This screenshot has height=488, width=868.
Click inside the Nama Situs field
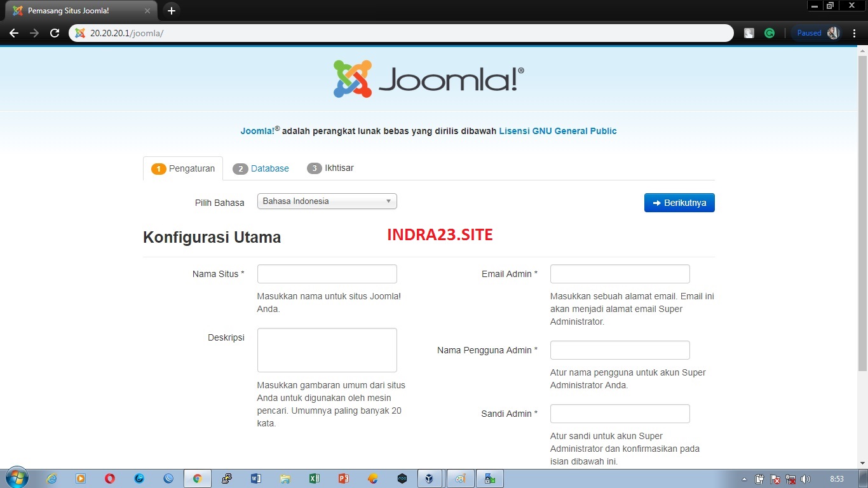coord(327,273)
